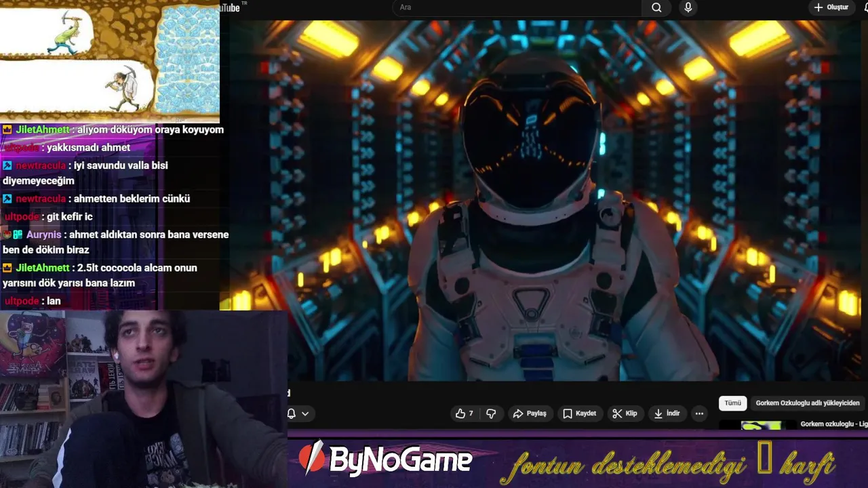Viewport: 868px width, 488px height.
Task: Open the three-dot more actions menu
Action: coord(699,413)
